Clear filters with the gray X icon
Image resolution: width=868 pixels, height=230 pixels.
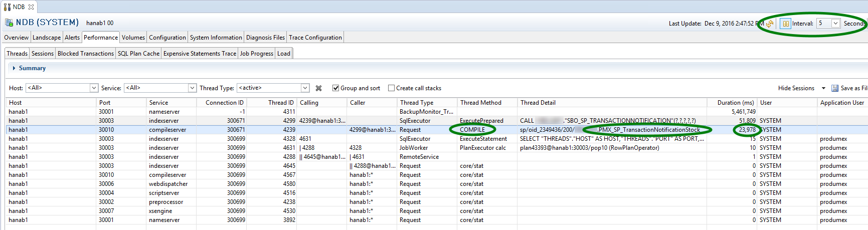tap(318, 88)
